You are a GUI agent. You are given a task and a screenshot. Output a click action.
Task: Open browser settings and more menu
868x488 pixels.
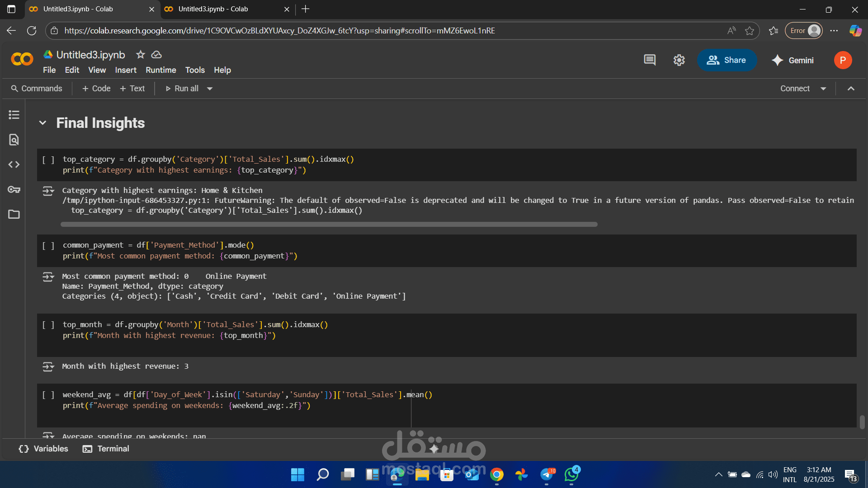834,31
